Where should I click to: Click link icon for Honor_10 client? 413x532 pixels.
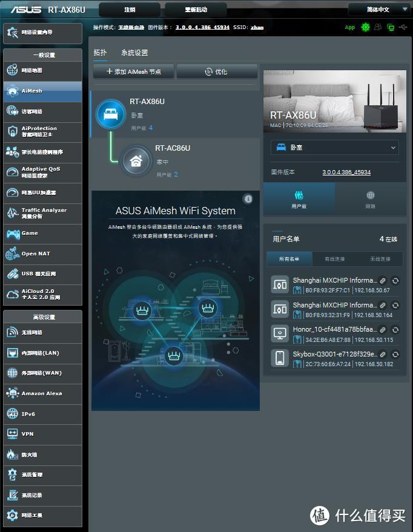(x=383, y=330)
